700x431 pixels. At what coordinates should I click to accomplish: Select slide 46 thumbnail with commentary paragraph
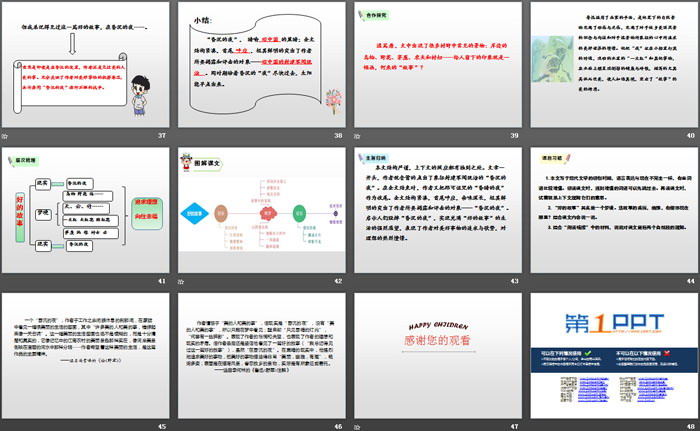click(262, 356)
